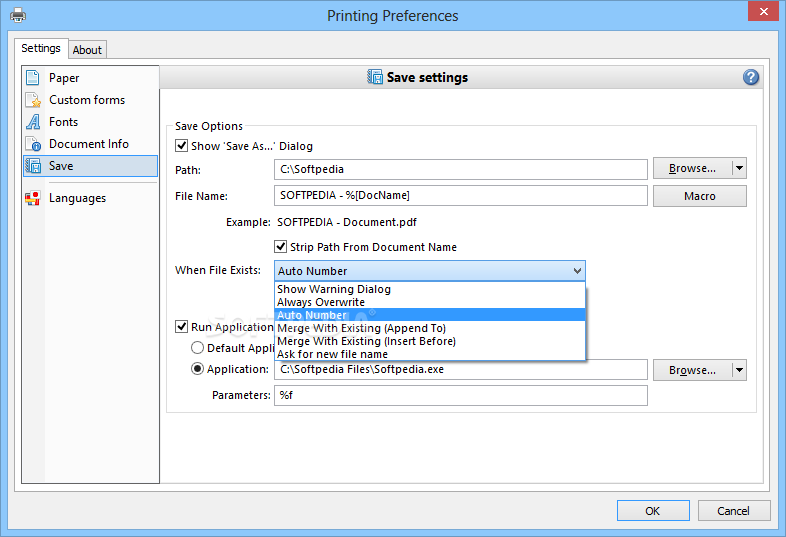The image size is (786, 537).
Task: Disable the Run Application checkbox
Action: [181, 327]
